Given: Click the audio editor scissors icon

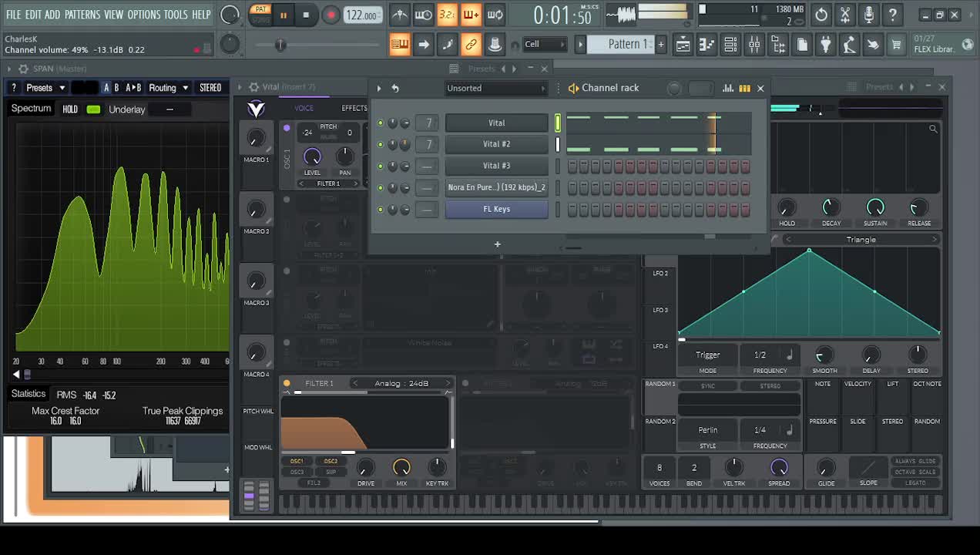Looking at the screenshot, I should click(845, 15).
